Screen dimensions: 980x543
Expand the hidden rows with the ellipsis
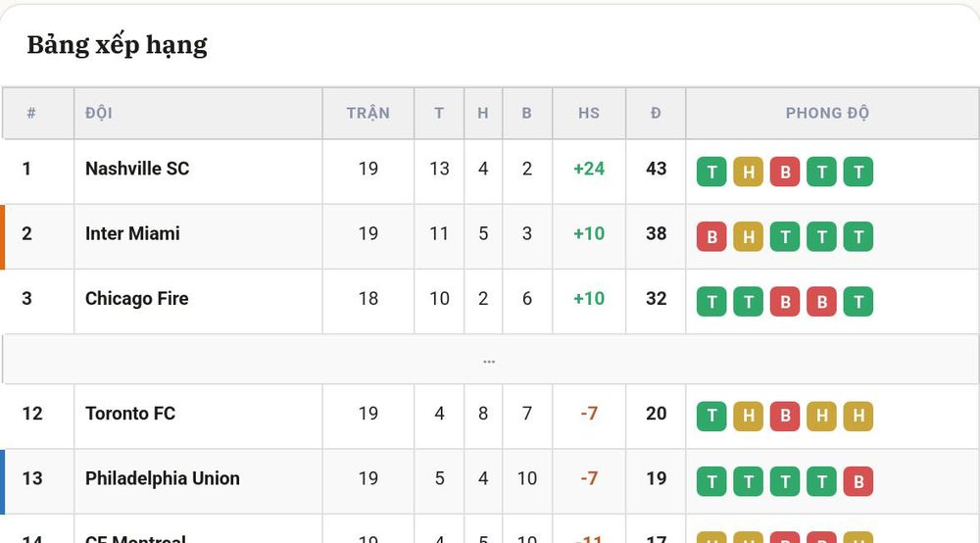point(489,360)
